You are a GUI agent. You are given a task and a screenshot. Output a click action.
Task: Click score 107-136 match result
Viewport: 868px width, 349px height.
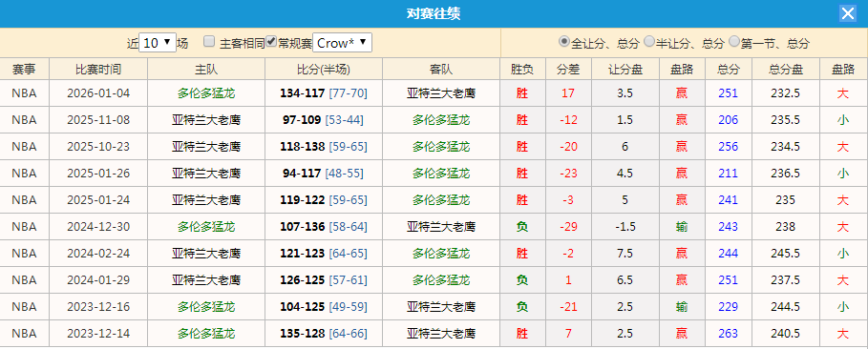point(303,227)
